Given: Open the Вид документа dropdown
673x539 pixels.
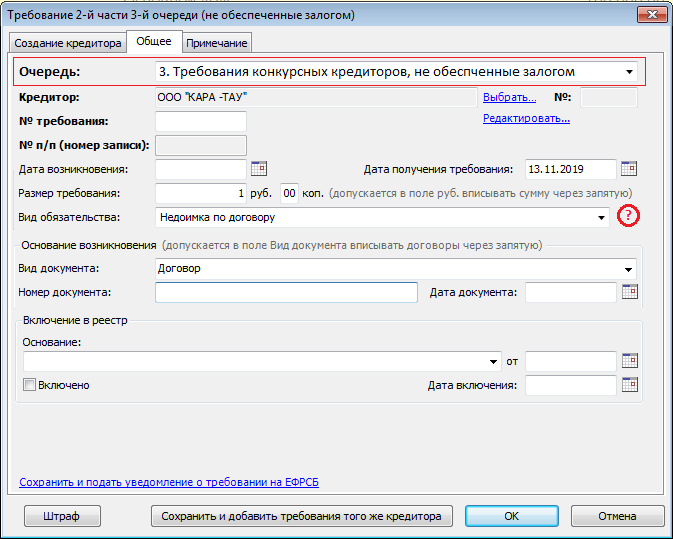Looking at the screenshot, I should (x=628, y=269).
